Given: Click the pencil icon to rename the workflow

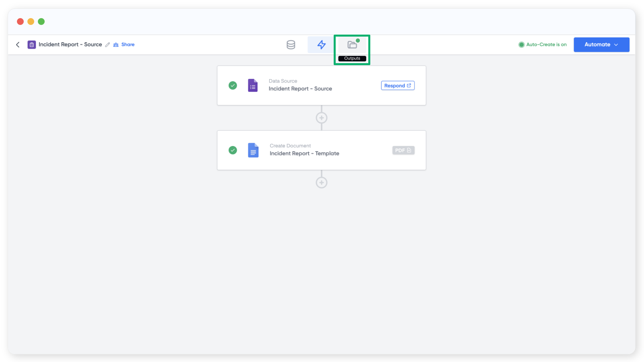Looking at the screenshot, I should [107, 45].
